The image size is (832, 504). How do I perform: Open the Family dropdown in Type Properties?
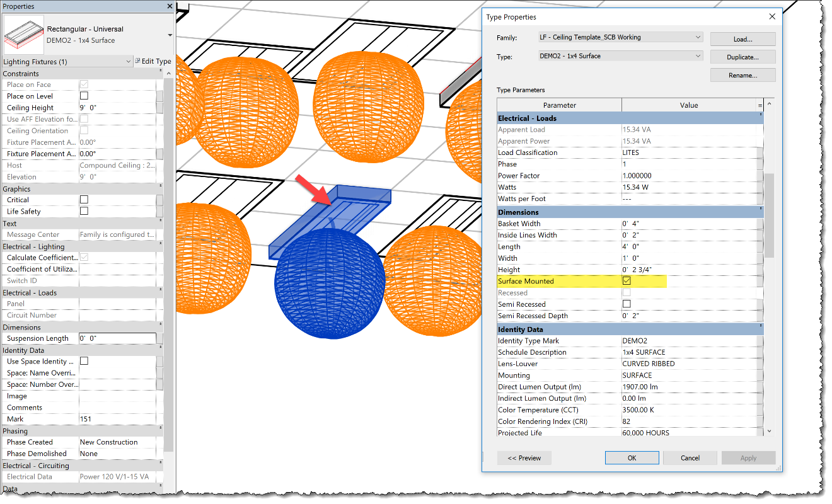click(698, 37)
